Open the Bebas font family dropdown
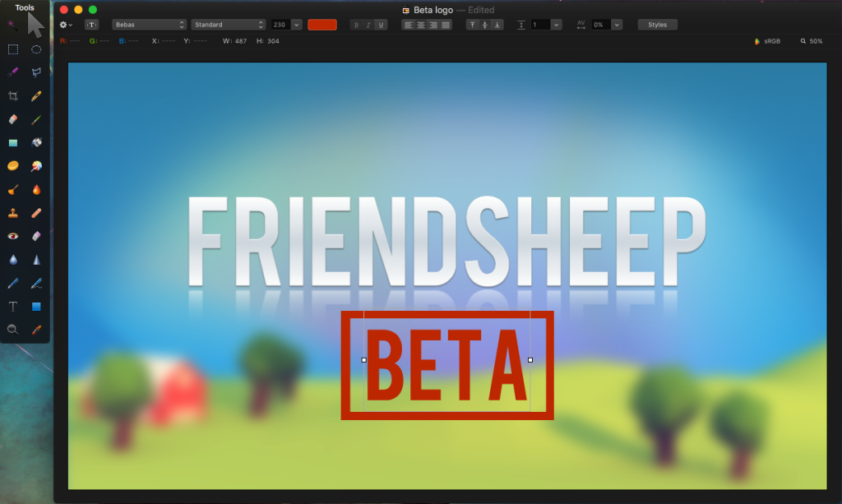Image resolution: width=842 pixels, height=504 pixels. coord(149,25)
